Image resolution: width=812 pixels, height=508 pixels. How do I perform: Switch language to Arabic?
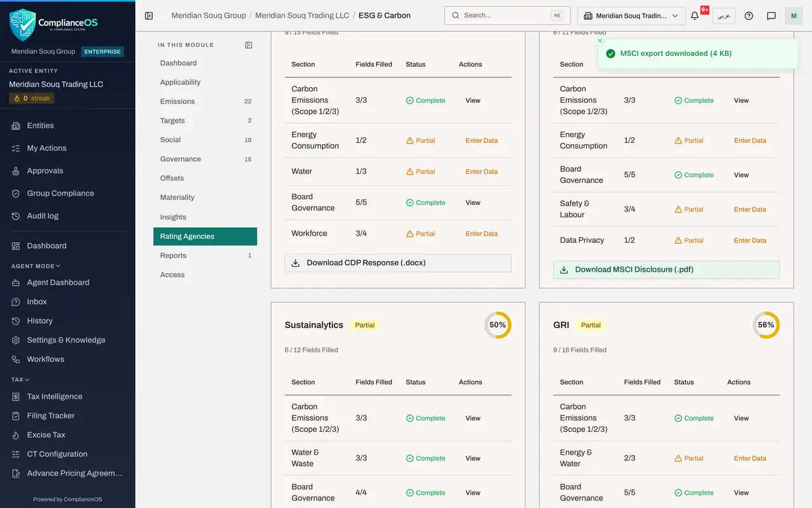click(724, 16)
